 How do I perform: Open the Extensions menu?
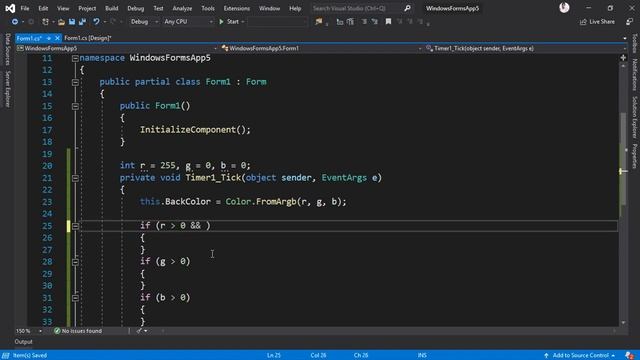coord(237,8)
